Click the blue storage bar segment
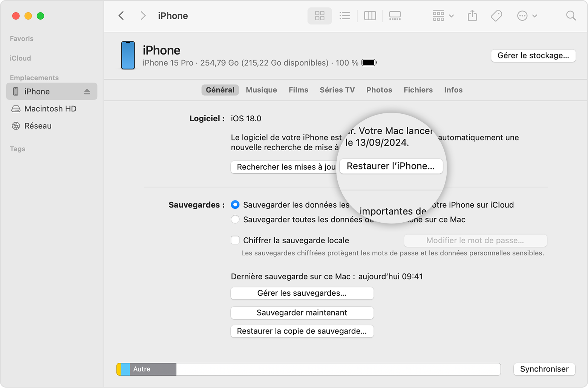The height and width of the screenshot is (388, 588). (126, 369)
